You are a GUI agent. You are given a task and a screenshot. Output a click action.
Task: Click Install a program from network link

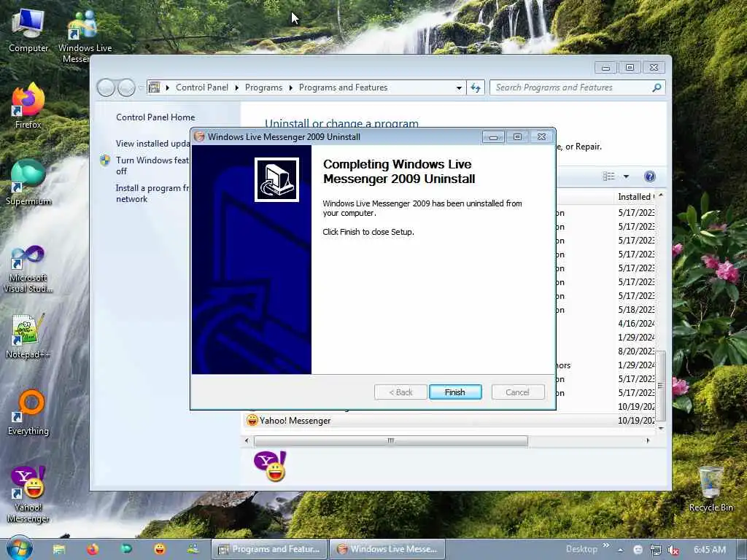pyautogui.click(x=152, y=193)
